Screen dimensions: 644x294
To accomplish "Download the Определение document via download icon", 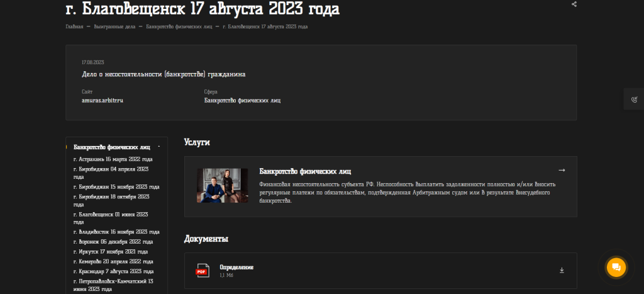I will click(562, 271).
